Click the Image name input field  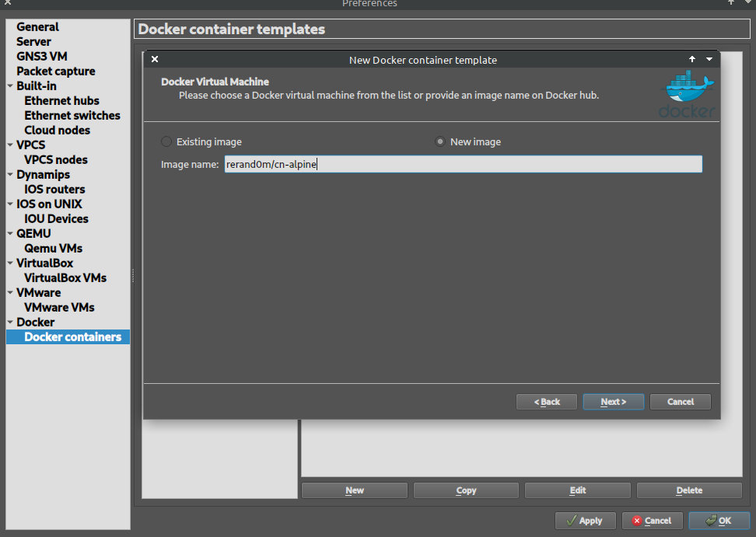(x=463, y=164)
